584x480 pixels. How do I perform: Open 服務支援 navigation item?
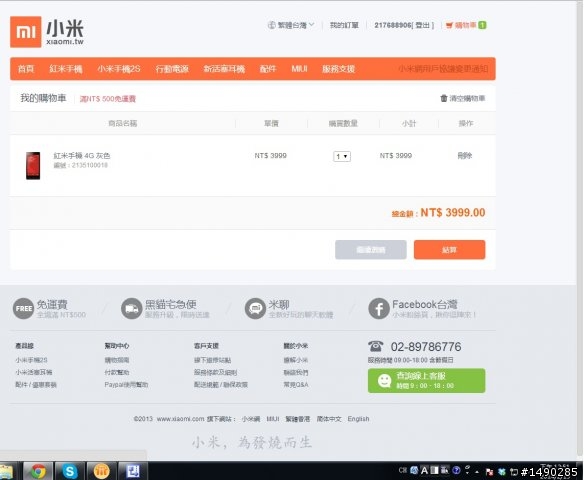[x=338, y=69]
